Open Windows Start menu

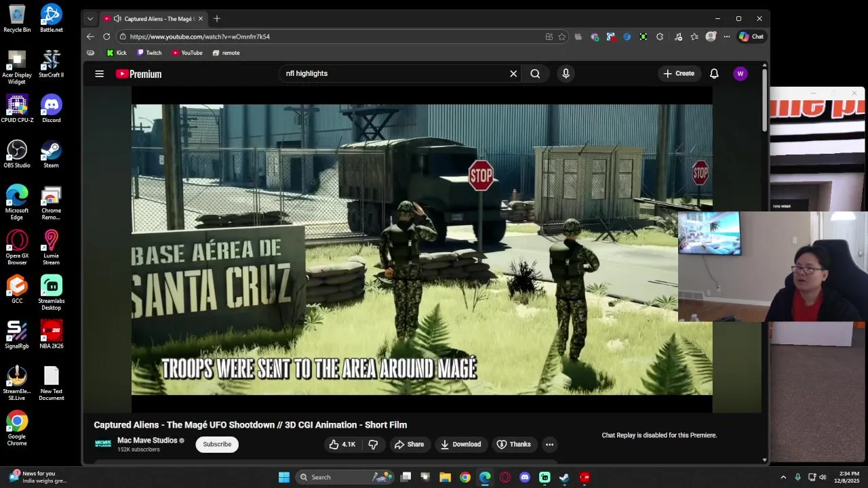pyautogui.click(x=284, y=477)
